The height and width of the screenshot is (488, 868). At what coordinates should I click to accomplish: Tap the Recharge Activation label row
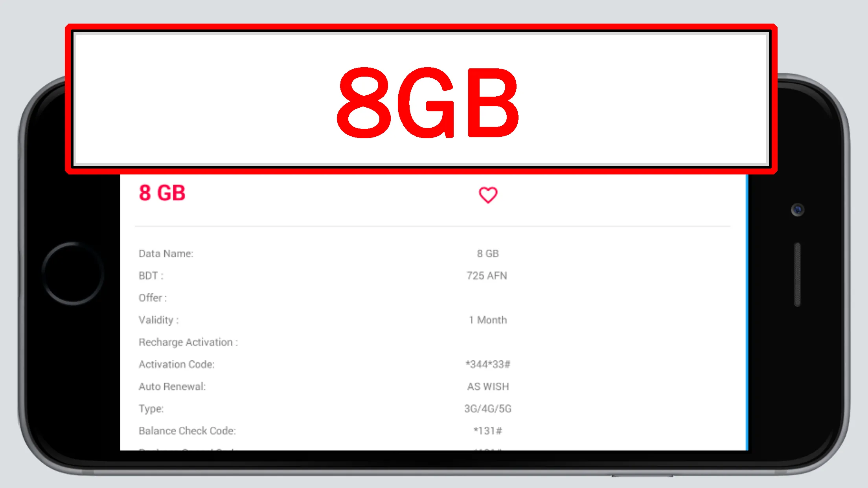188,342
